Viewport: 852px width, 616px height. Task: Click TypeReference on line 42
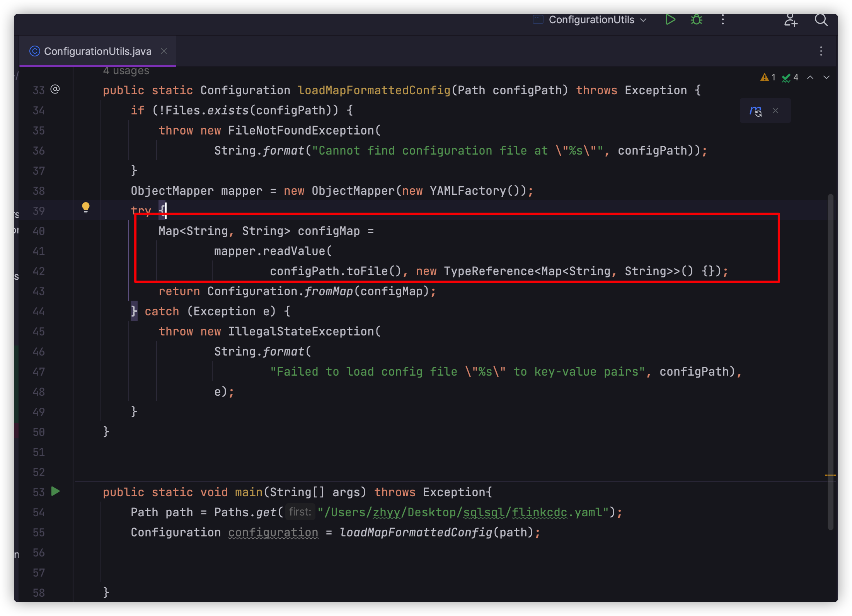click(x=489, y=271)
